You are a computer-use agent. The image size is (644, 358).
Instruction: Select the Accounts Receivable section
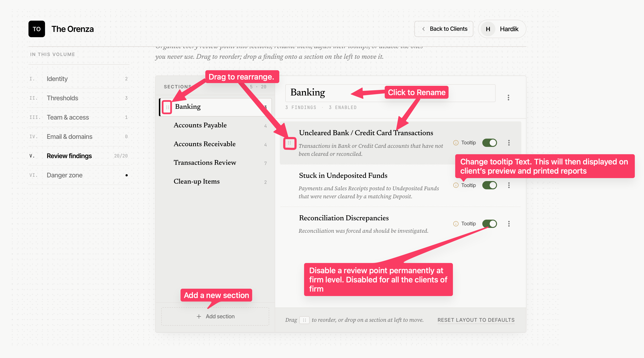click(215, 144)
